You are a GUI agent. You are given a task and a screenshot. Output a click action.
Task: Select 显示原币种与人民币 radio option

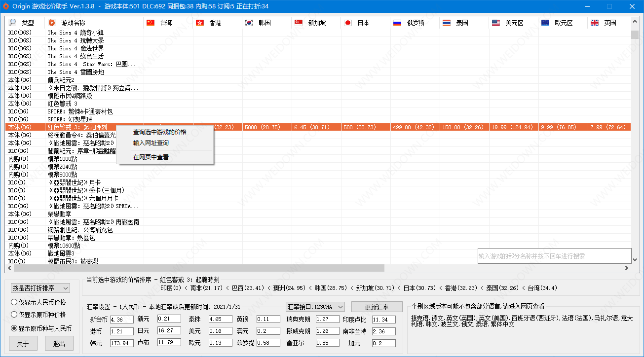click(41, 328)
